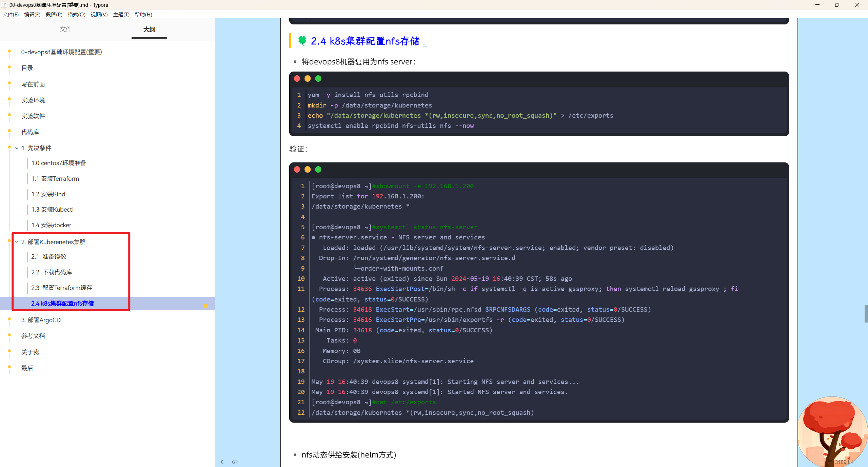Go to '0-devops8基础环境配置(重要)' in outline
Viewport: 868px width, 467px height.
61,52
